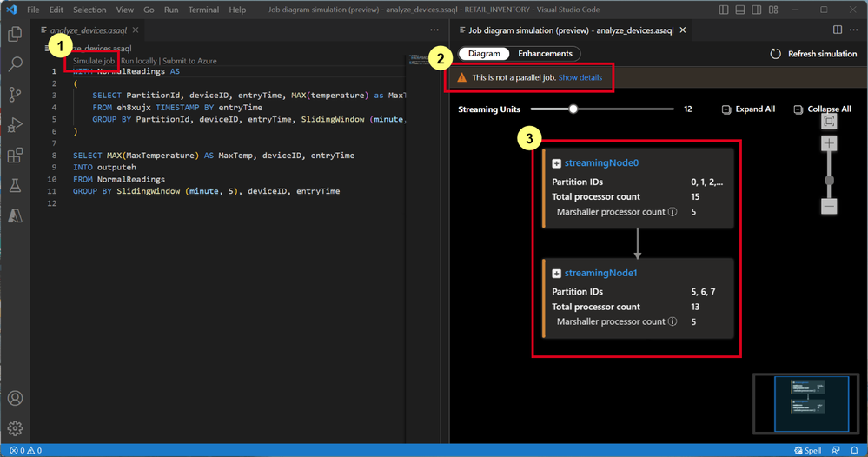Toggle panel layout icon in title bar

pos(740,10)
